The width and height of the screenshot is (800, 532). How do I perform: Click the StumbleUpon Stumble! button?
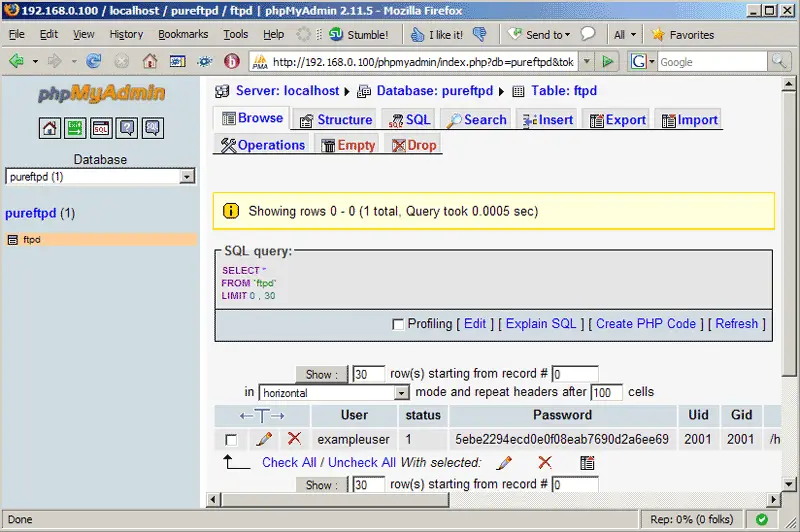tap(359, 35)
